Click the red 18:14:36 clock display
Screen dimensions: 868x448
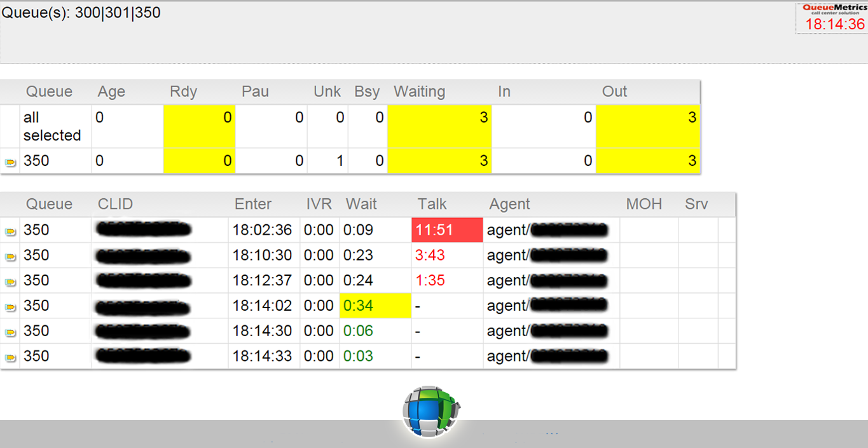tap(835, 24)
